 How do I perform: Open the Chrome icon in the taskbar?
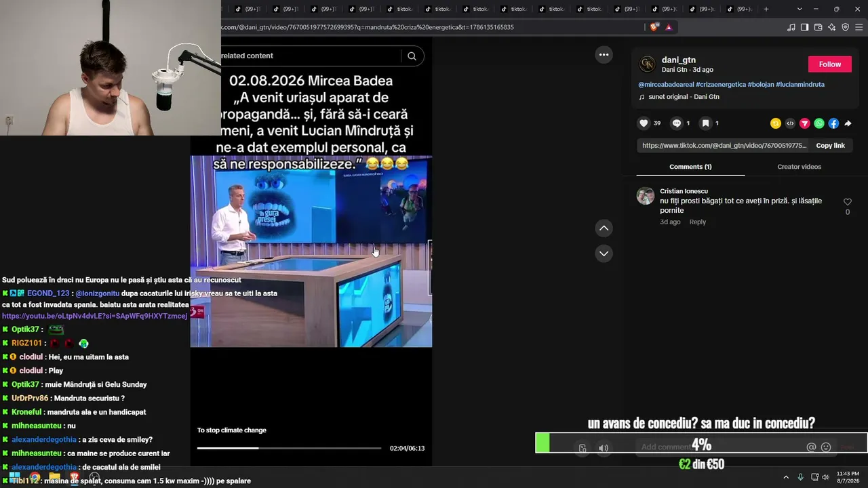pos(35,479)
